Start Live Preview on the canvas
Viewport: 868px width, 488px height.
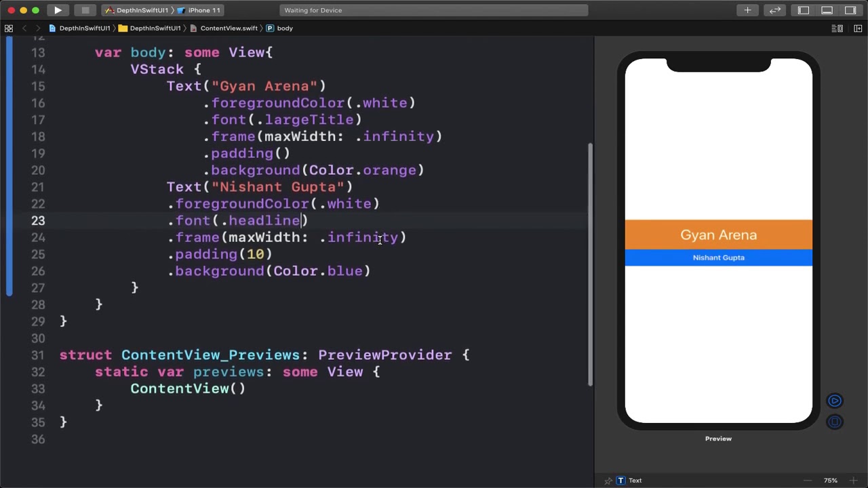point(834,401)
